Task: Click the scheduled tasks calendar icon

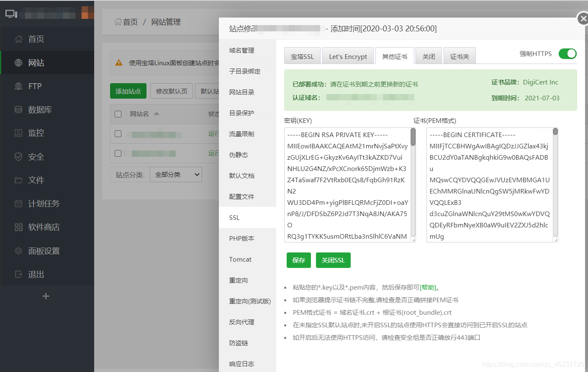Action: tap(18, 204)
